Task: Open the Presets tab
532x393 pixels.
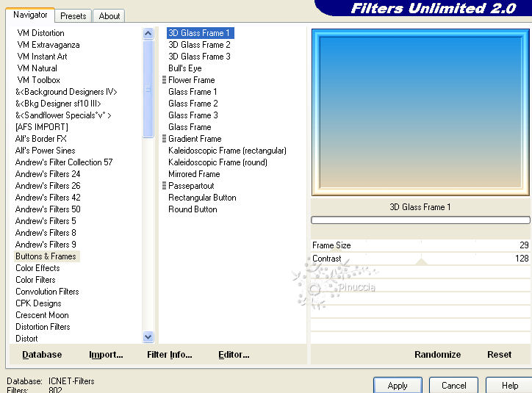Action: pos(73,16)
